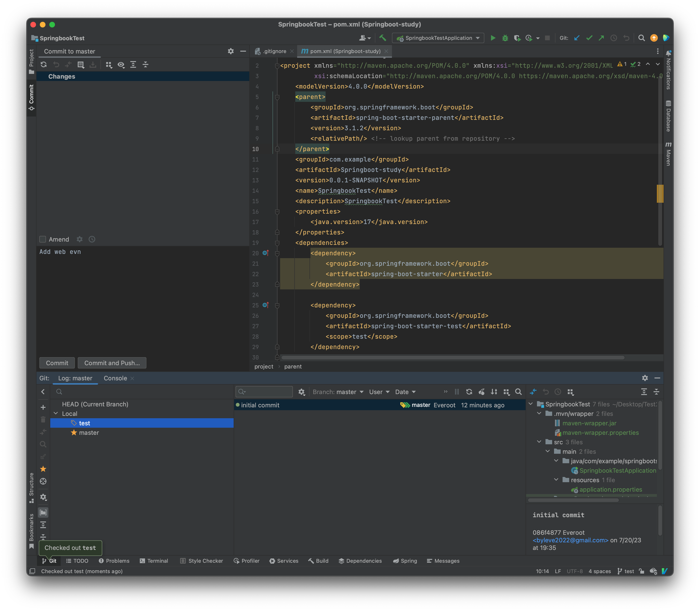Show Git history clock icon in toolbar

(614, 38)
